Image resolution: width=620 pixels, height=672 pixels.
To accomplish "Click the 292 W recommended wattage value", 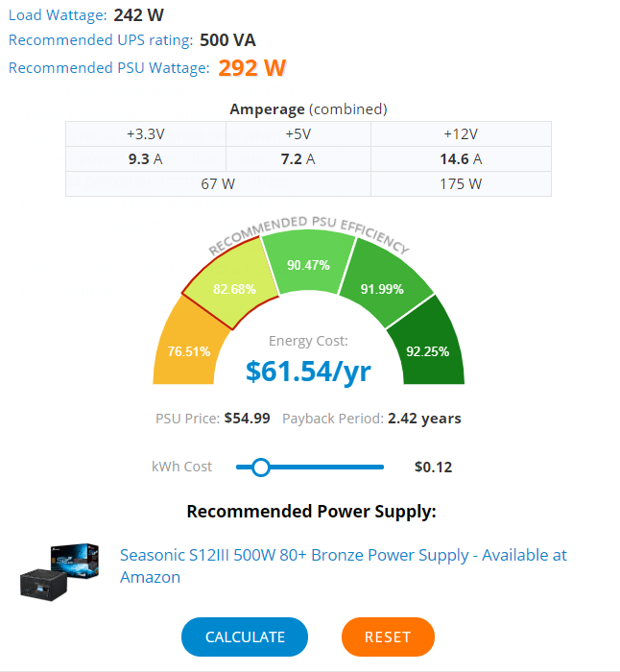I will pyautogui.click(x=252, y=68).
